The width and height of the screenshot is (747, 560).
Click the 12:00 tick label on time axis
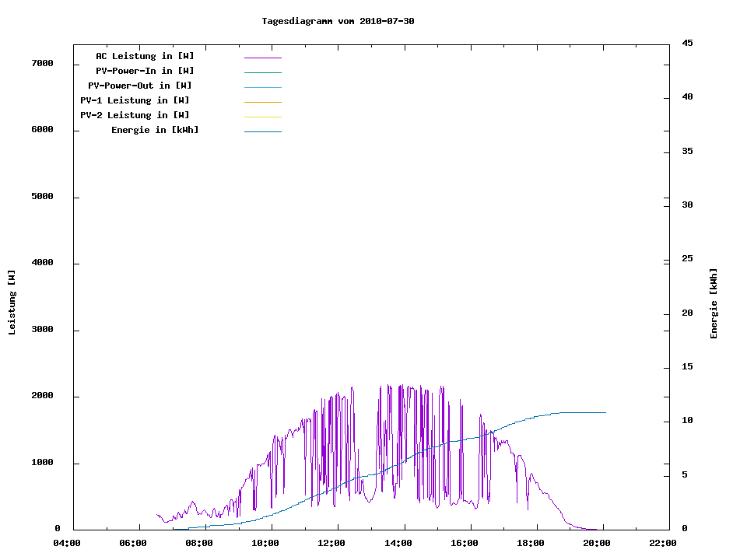331,543
